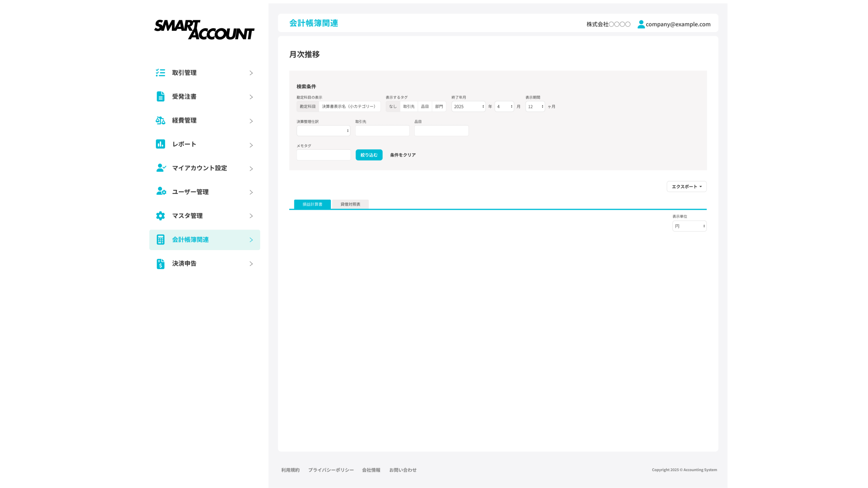
Task: Toggle account display to 決算書表示名（小カテゴリー）
Action: pyautogui.click(x=349, y=106)
